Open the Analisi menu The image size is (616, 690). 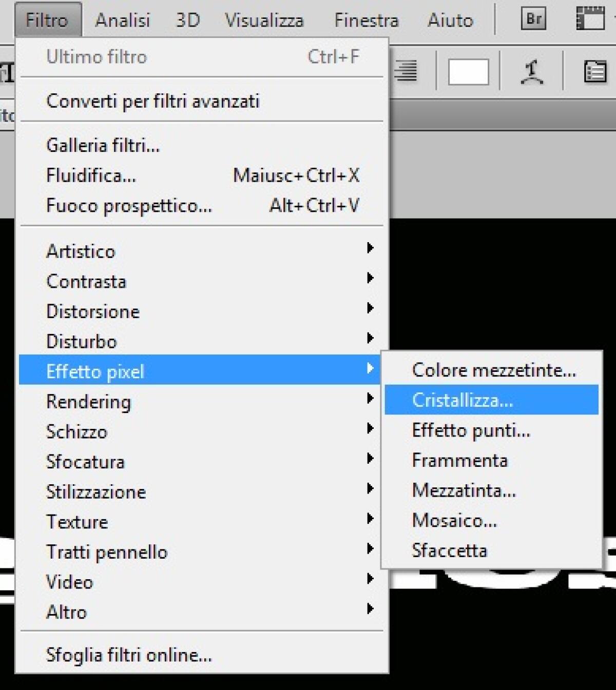tap(123, 20)
